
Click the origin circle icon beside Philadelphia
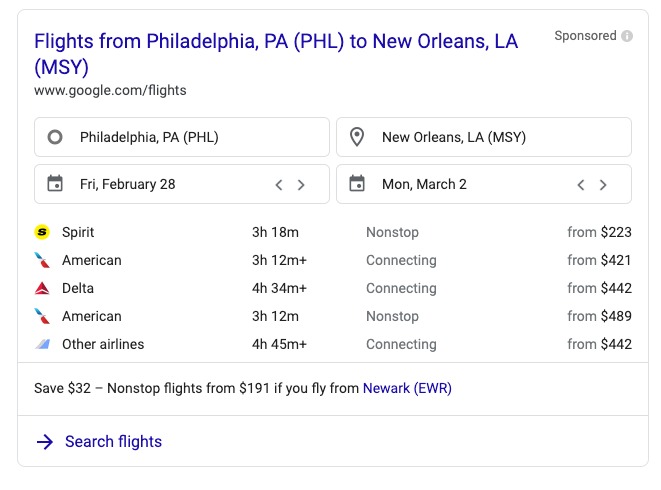[x=55, y=137]
